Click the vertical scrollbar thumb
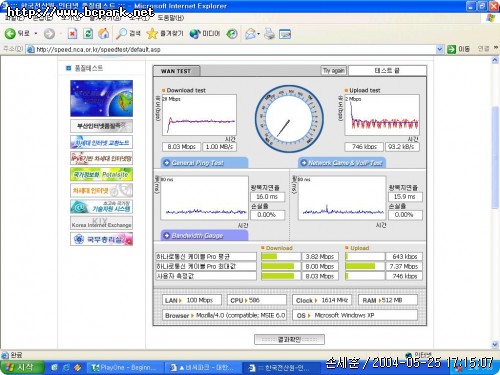 pyautogui.click(x=495, y=157)
